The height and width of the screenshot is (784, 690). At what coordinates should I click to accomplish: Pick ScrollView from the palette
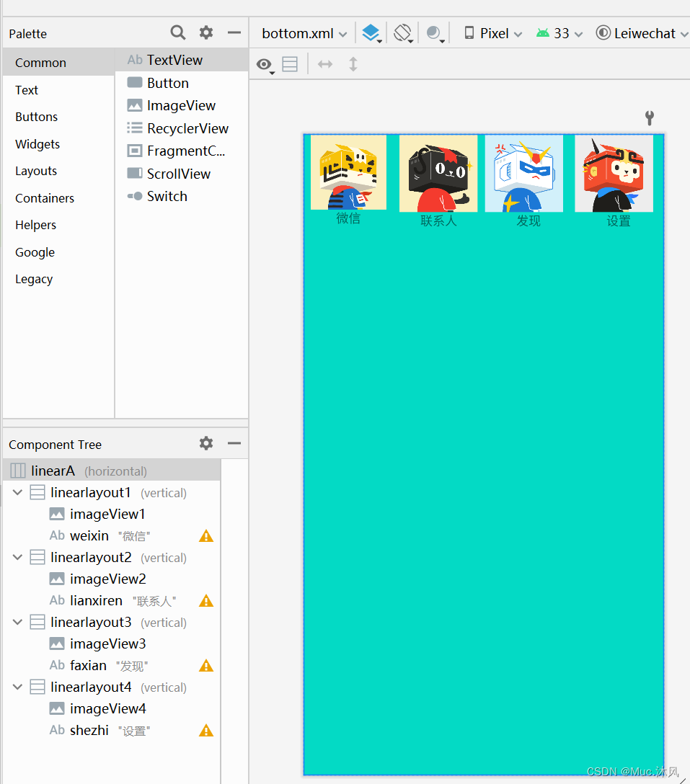pyautogui.click(x=182, y=174)
